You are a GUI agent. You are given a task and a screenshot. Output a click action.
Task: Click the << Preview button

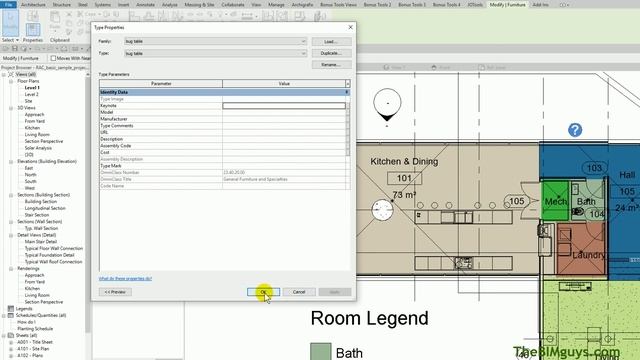115,292
